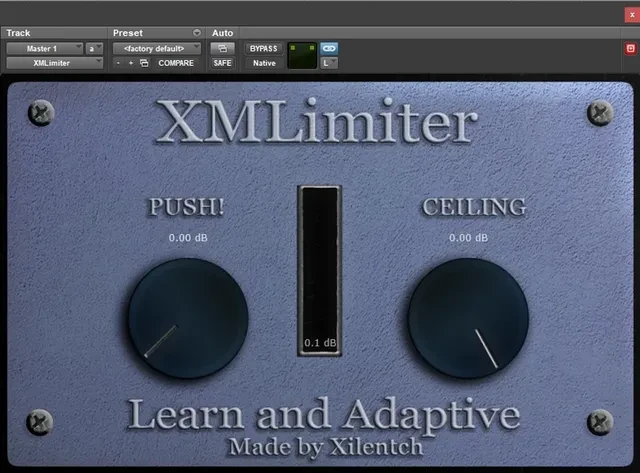Select next preset with plus icon
Screen dimensions: 640x473
tap(130, 63)
